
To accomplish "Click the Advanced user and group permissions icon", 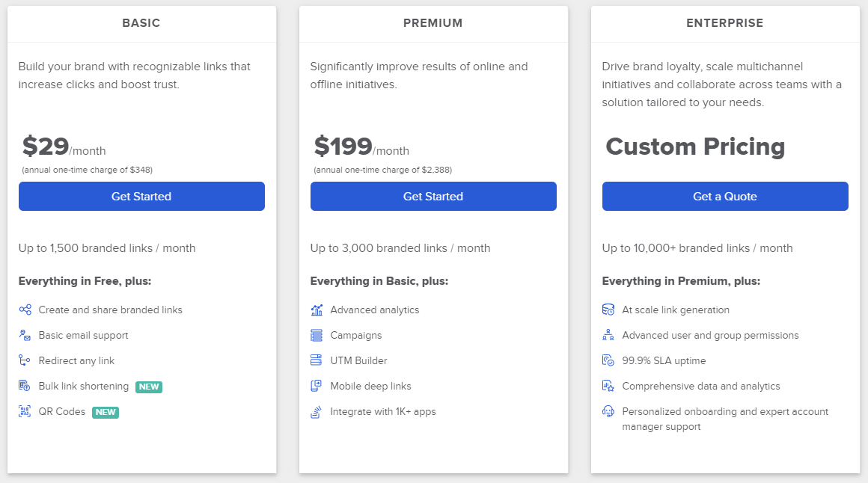I will 608,335.
